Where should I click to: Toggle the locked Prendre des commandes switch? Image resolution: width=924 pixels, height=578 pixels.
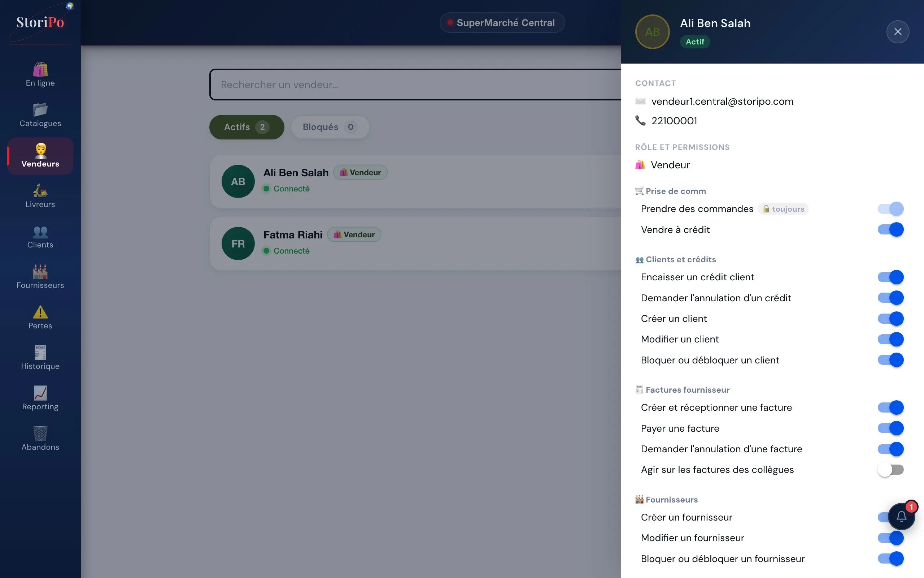tap(890, 209)
